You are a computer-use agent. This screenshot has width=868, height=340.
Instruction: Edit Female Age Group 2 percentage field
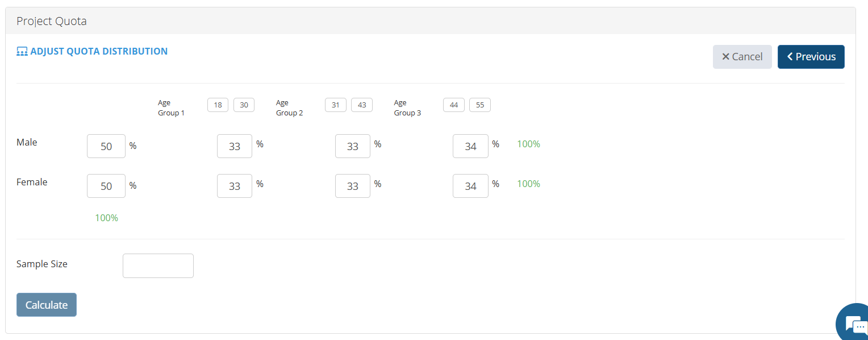click(353, 186)
